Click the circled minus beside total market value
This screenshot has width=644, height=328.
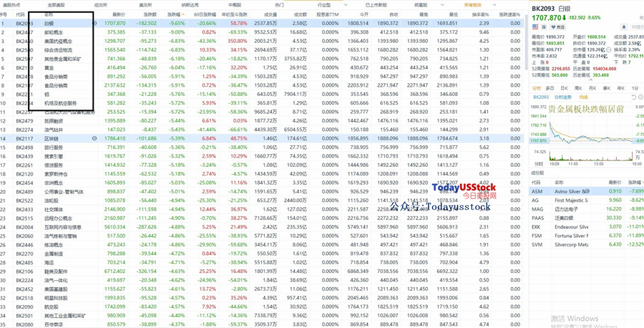tap(609, 49)
